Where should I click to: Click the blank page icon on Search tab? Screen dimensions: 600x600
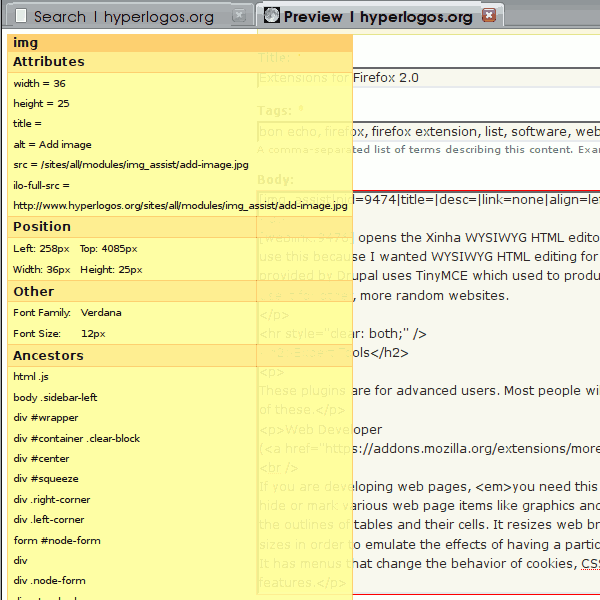pos(21,16)
